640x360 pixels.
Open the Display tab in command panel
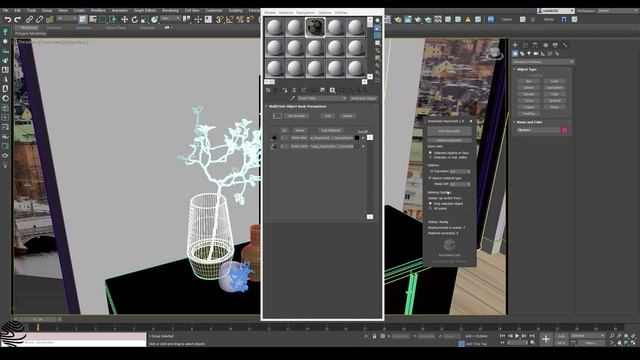click(x=555, y=45)
